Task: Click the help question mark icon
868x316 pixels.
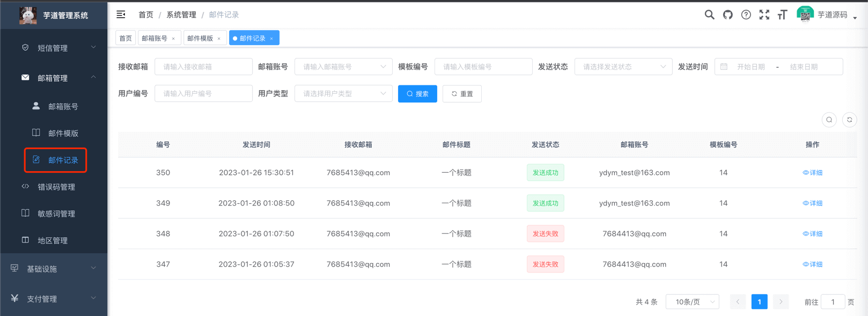Action: [x=746, y=15]
